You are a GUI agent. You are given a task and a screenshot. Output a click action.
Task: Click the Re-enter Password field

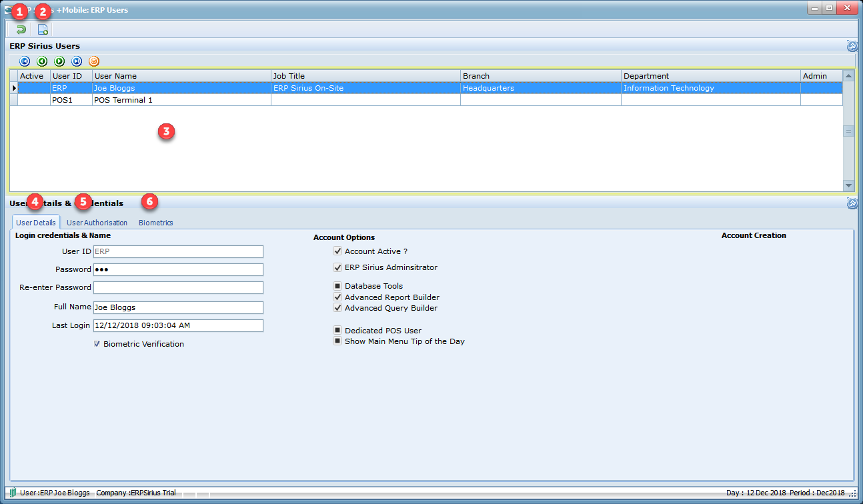coord(178,287)
